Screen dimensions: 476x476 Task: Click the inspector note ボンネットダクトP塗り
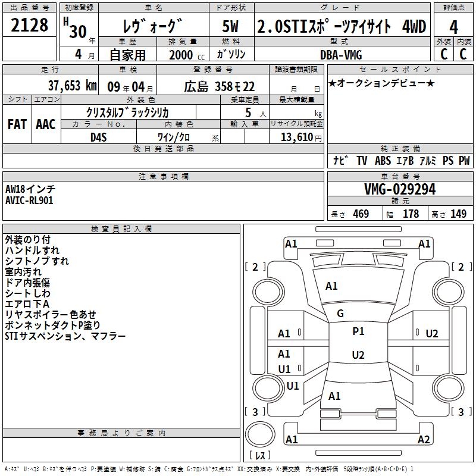[x=52, y=325]
